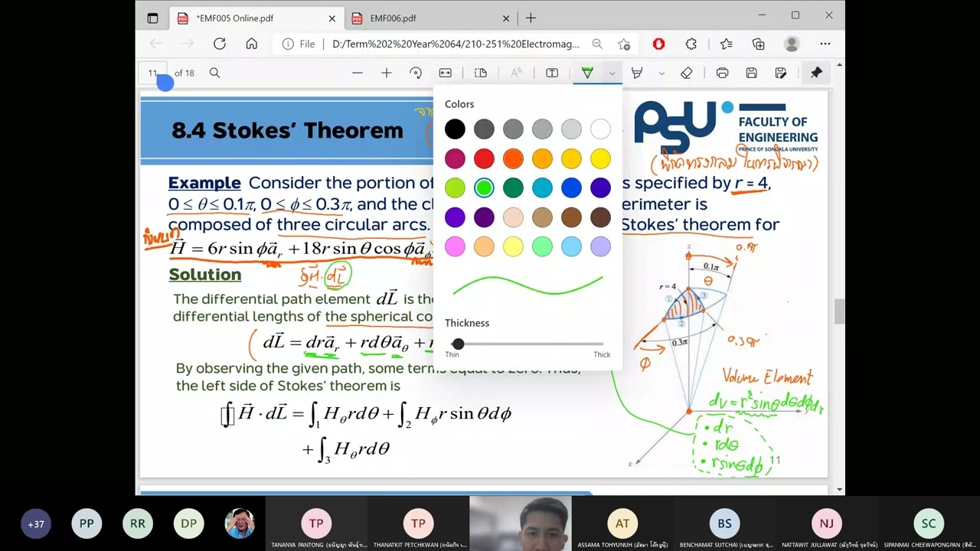Viewport: 980px width, 551px height.
Task: Open browser Settings and more menu
Action: [825, 44]
